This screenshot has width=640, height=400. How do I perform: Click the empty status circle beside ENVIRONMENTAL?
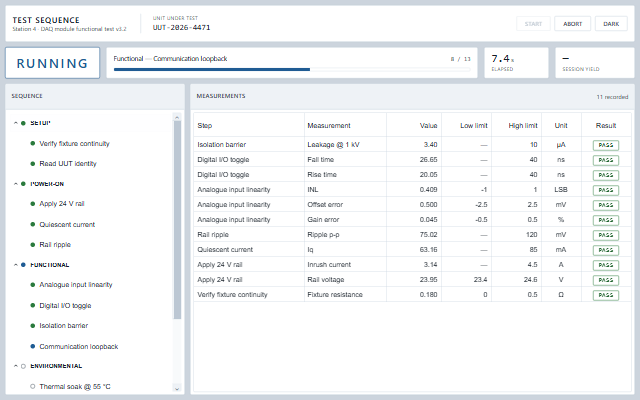point(23,366)
